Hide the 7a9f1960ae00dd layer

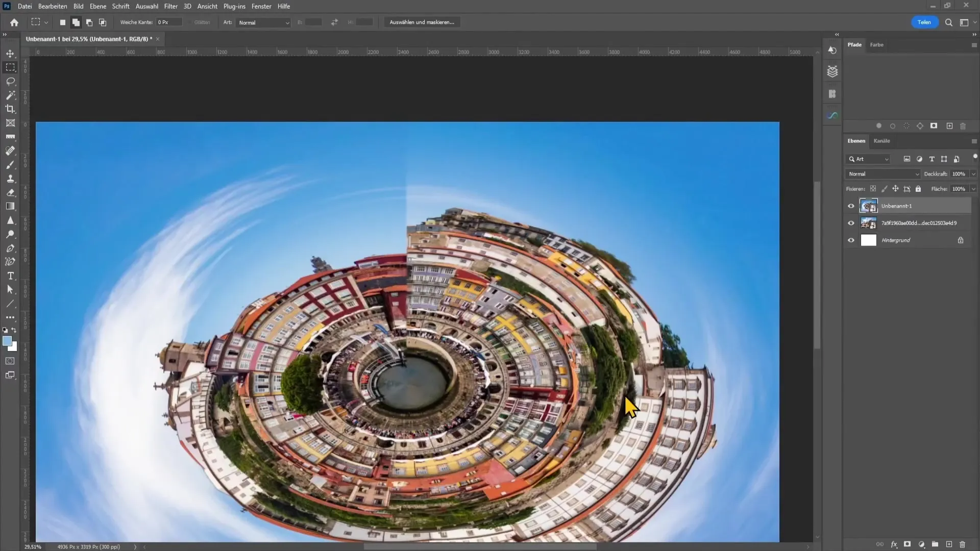(851, 223)
